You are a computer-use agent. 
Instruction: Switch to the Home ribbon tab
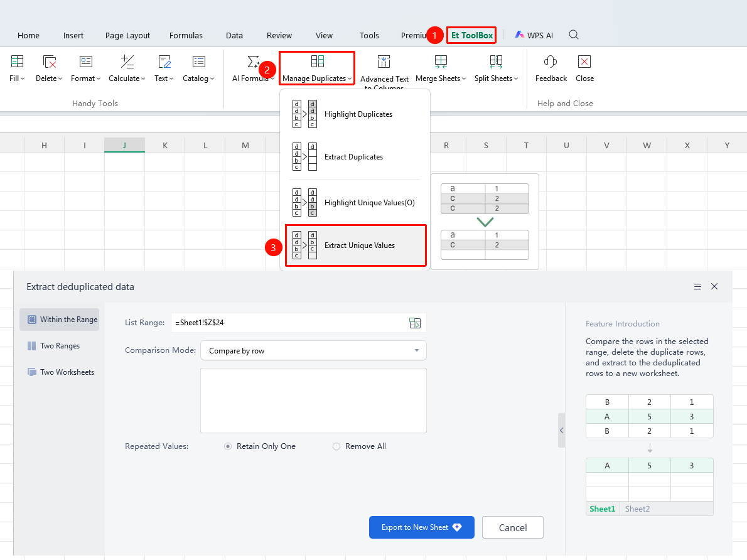(29, 35)
